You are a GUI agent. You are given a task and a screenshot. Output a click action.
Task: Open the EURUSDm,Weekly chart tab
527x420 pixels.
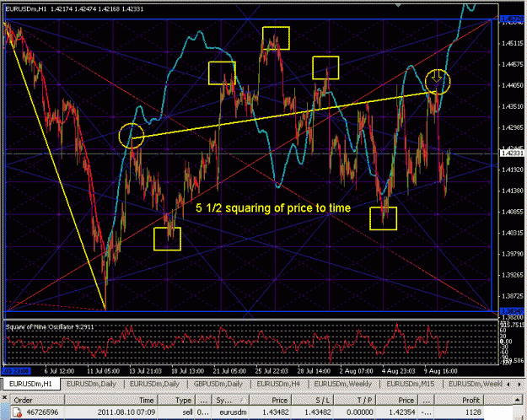pyautogui.click(x=343, y=384)
